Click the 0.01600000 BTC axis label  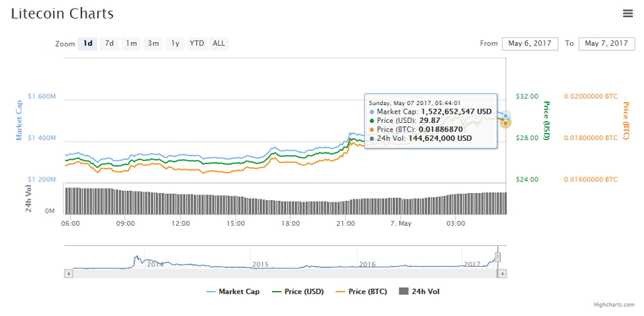590,179
